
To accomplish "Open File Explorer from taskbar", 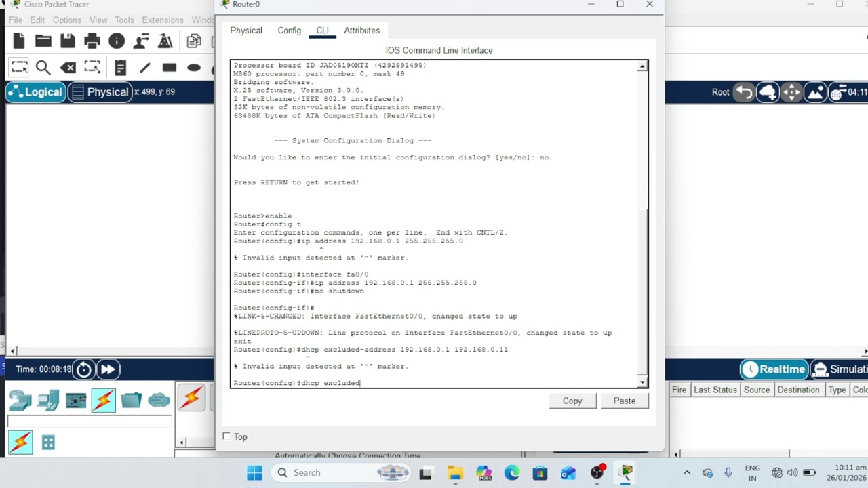I will coord(455,472).
